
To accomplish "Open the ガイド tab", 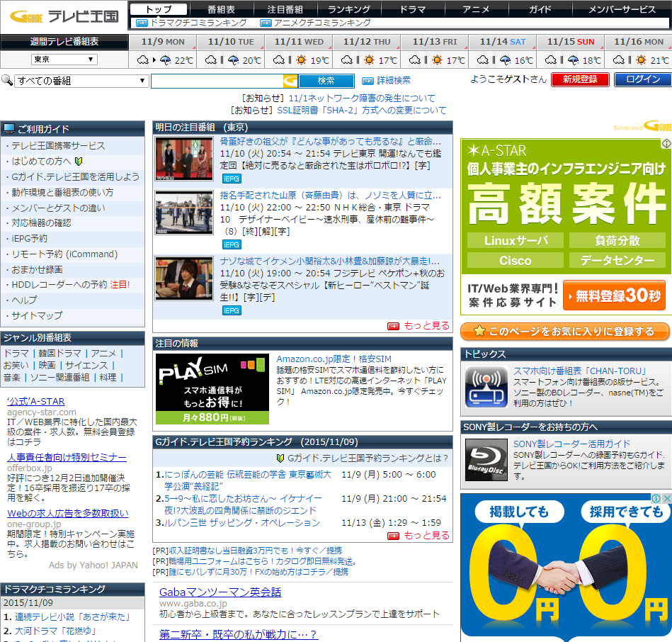I will click(540, 9).
